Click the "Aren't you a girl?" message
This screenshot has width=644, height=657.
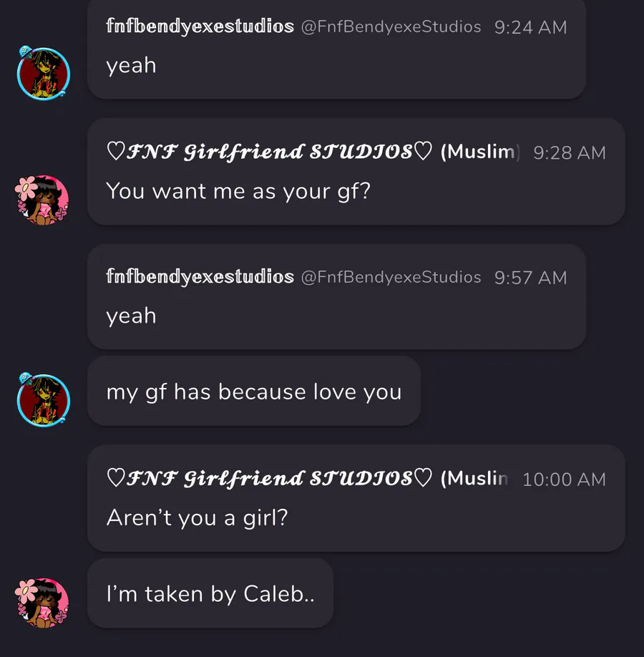coord(197,517)
